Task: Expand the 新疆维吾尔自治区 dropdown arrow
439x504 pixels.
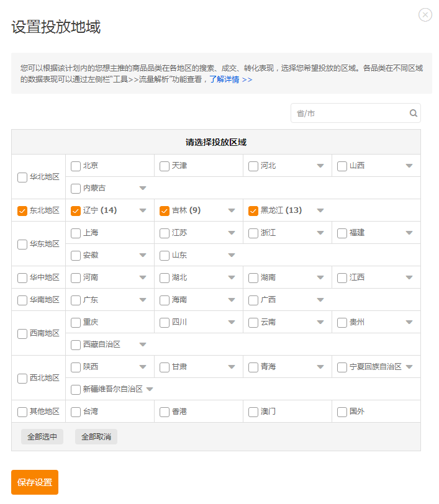Action: [150, 389]
